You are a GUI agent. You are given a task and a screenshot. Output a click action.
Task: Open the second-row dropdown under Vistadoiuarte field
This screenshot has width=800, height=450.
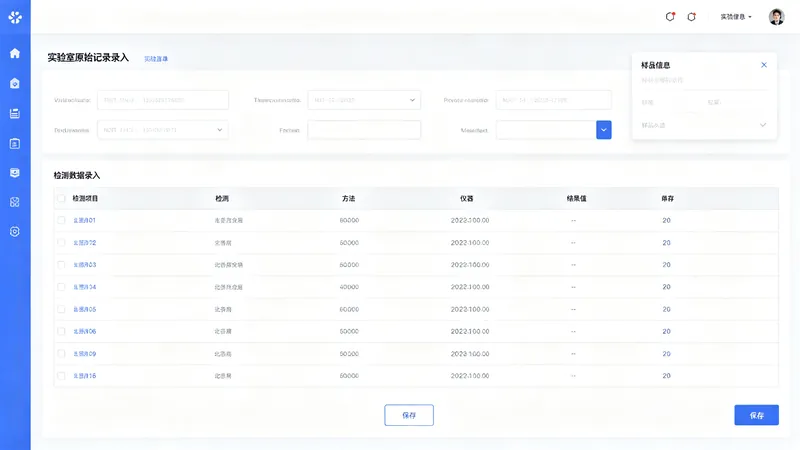coord(163,130)
